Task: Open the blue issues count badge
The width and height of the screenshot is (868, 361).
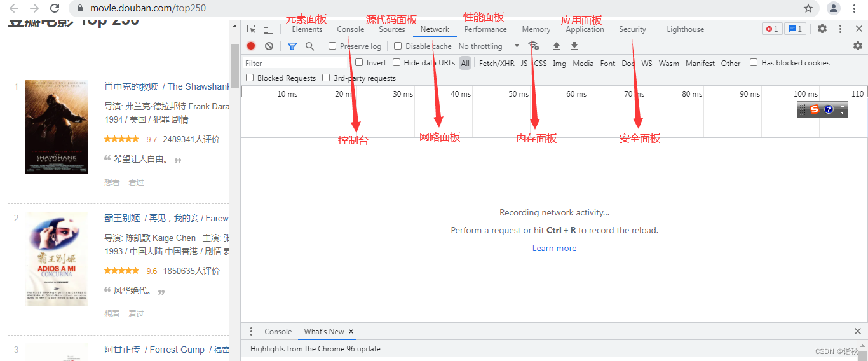Action: (x=795, y=29)
